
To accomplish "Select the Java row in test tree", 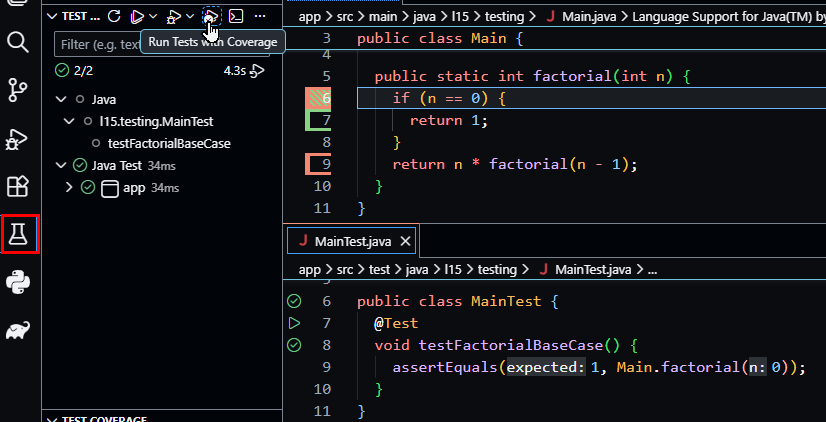I will pos(162,99).
